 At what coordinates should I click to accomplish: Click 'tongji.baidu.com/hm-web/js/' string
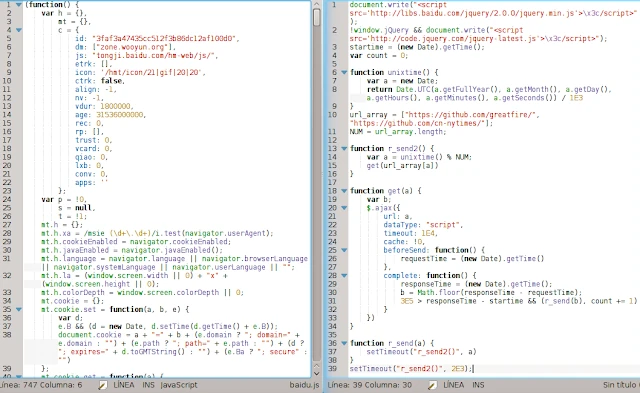click(x=155, y=56)
